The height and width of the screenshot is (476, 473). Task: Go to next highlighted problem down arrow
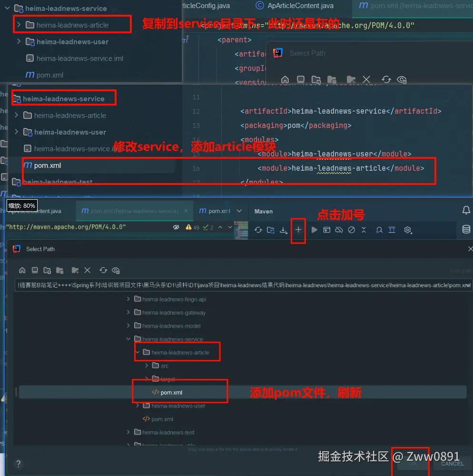230,227
